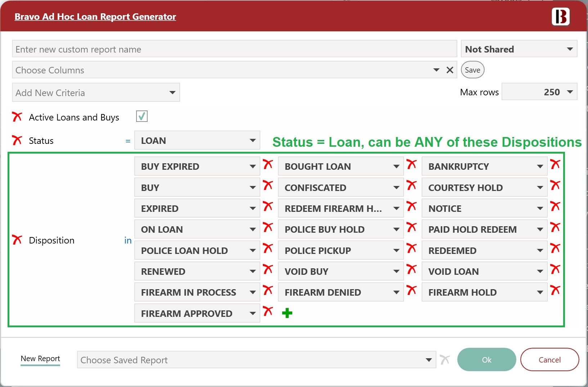Screen dimensions: 588x387
Task: Remove the Active Loans and Buys criteria
Action: coord(17,117)
